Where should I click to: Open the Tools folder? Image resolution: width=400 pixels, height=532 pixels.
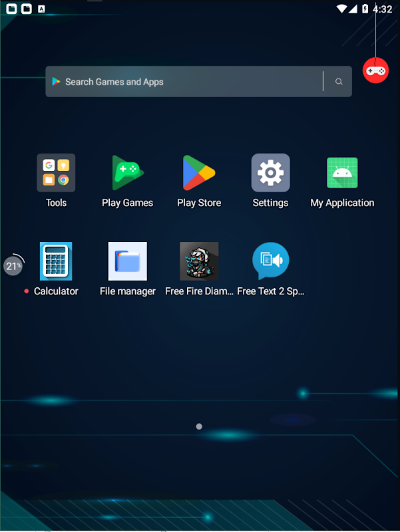click(x=56, y=173)
